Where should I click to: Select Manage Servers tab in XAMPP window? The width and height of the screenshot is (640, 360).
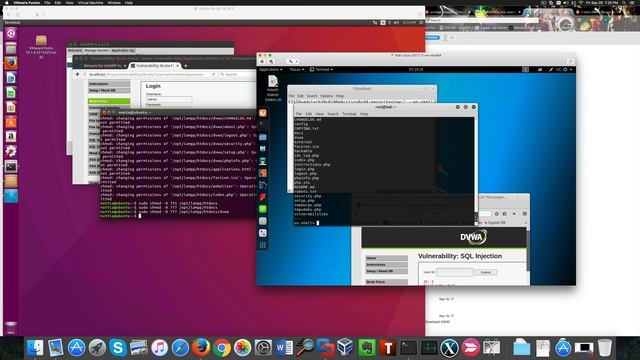point(97,51)
